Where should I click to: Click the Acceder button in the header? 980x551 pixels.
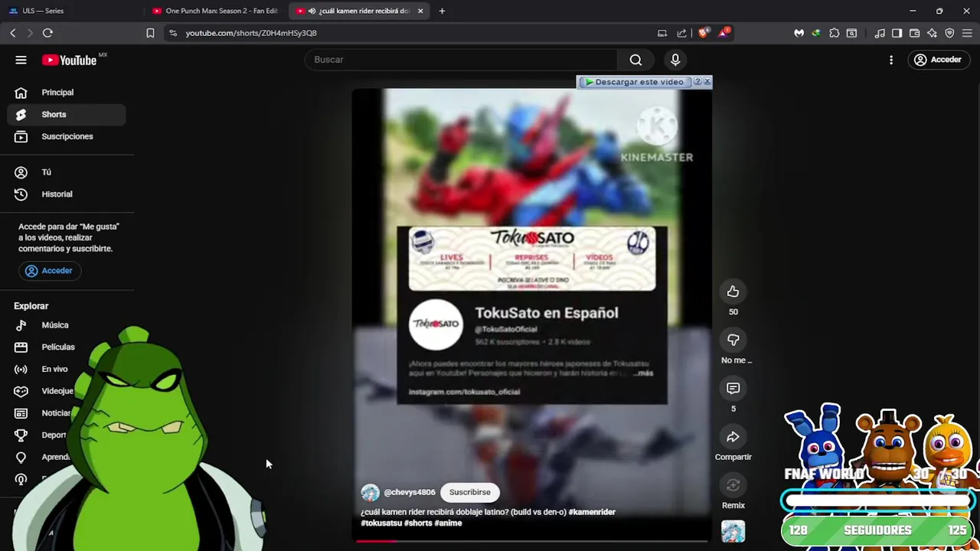click(938, 60)
